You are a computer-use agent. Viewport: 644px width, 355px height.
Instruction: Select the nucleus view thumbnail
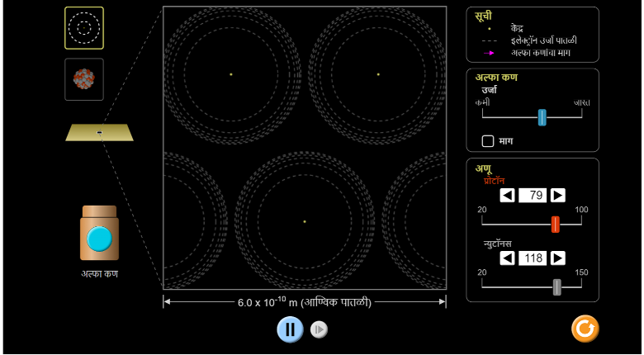click(84, 79)
